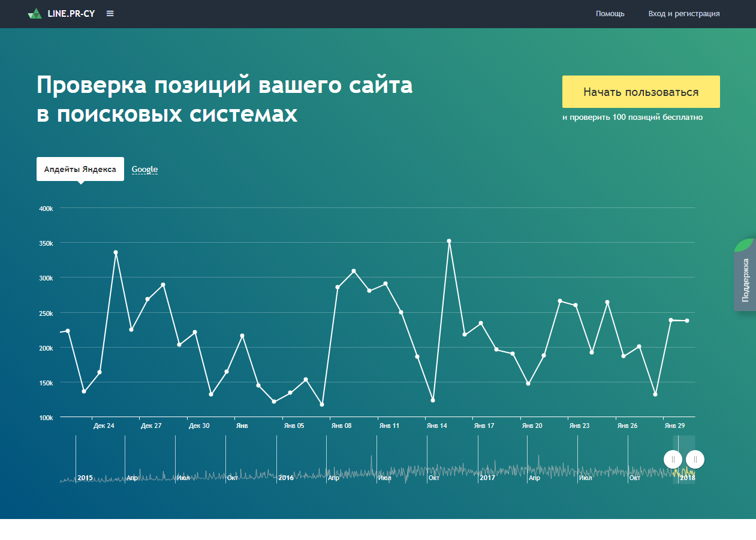Click the left range slider handle
Image resolution: width=756 pixels, height=540 pixels.
tap(673, 460)
